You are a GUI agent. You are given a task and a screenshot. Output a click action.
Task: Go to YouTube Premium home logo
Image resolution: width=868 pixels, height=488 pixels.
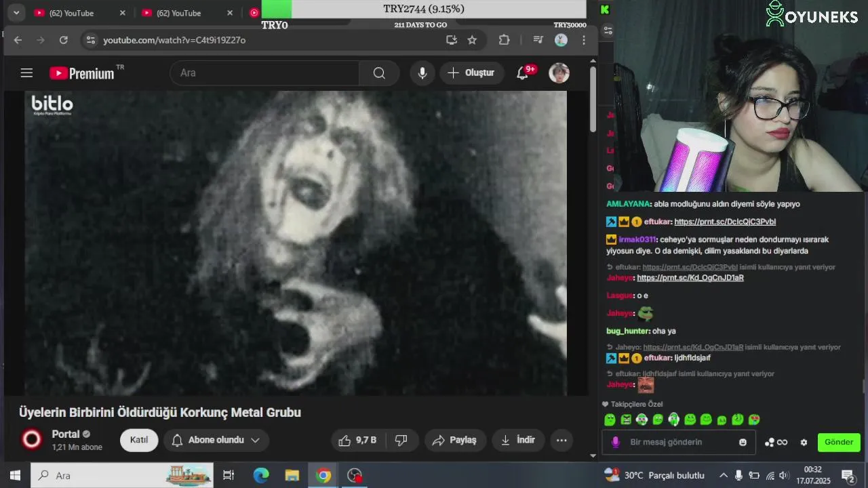(82, 73)
